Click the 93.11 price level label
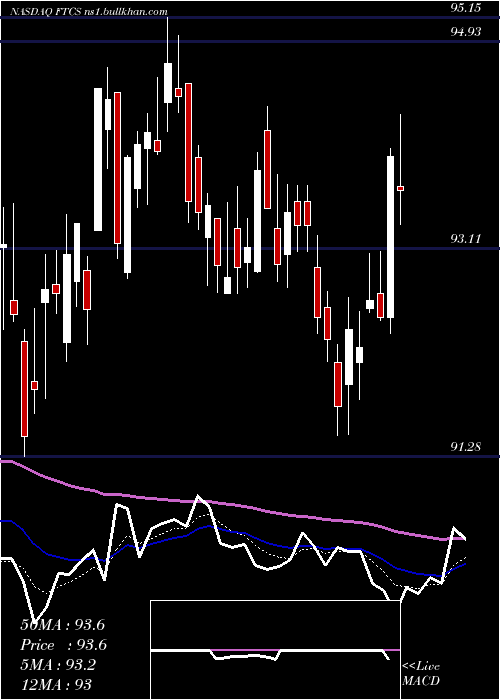500x700 pixels. [x=466, y=239]
